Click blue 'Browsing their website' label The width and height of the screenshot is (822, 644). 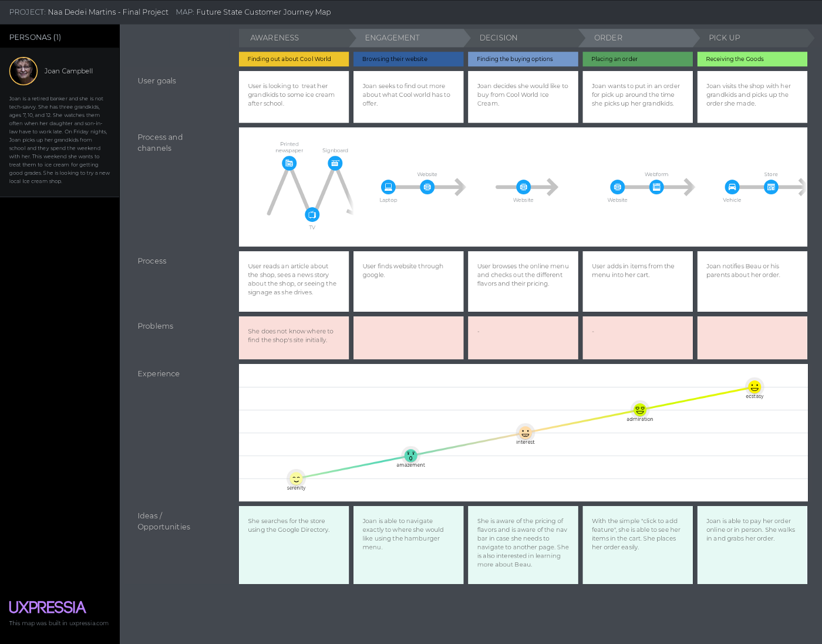[x=408, y=59]
